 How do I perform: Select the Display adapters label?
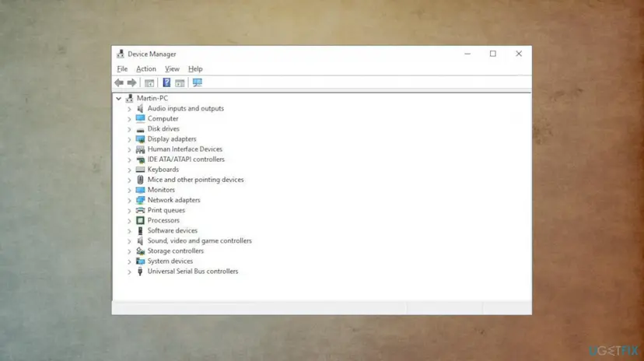172,138
